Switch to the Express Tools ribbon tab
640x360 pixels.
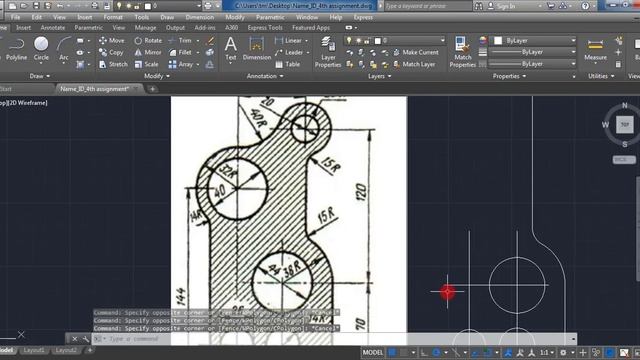[265, 28]
